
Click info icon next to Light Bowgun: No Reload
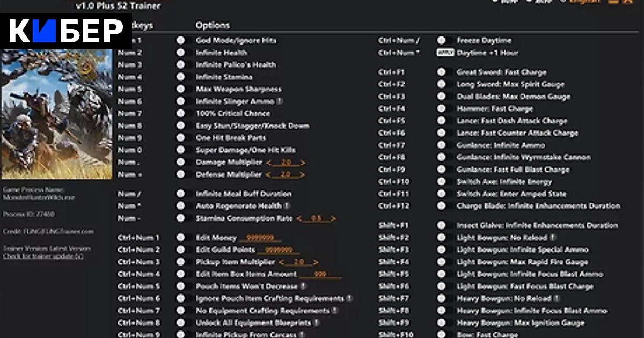(x=553, y=238)
